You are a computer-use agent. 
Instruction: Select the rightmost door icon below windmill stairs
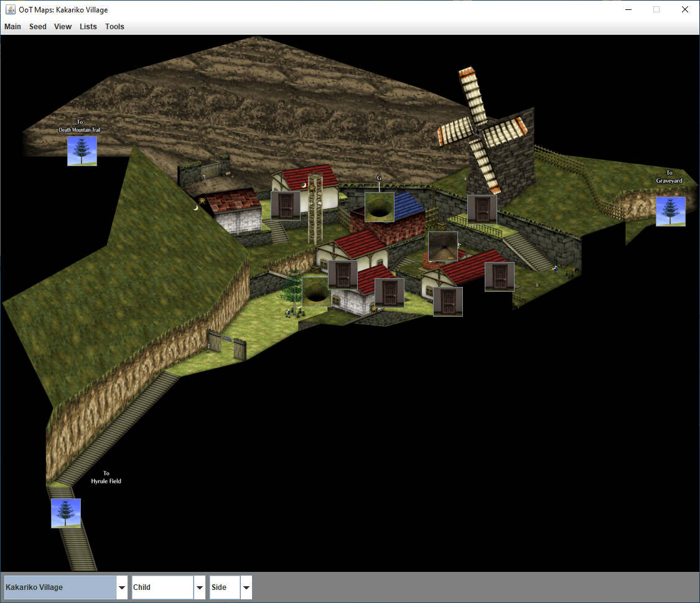pos(500,277)
